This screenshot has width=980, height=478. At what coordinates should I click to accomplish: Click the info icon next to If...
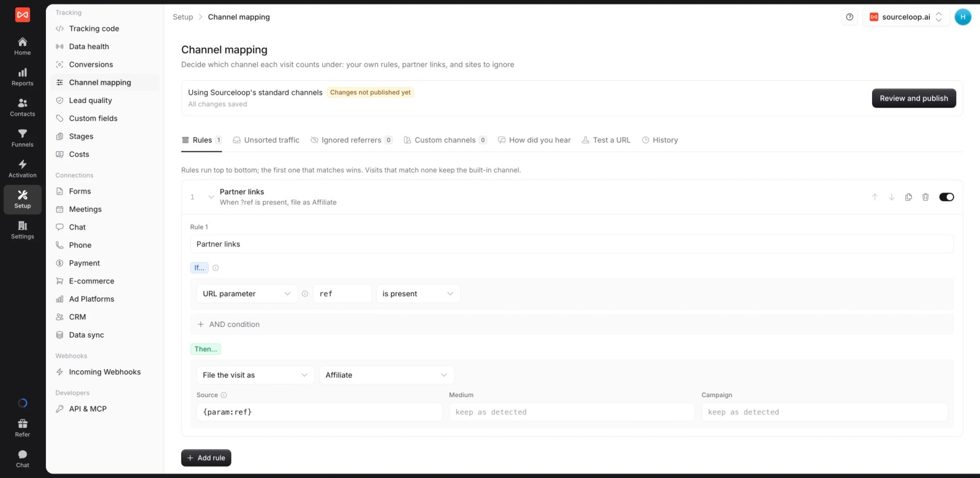click(x=216, y=268)
